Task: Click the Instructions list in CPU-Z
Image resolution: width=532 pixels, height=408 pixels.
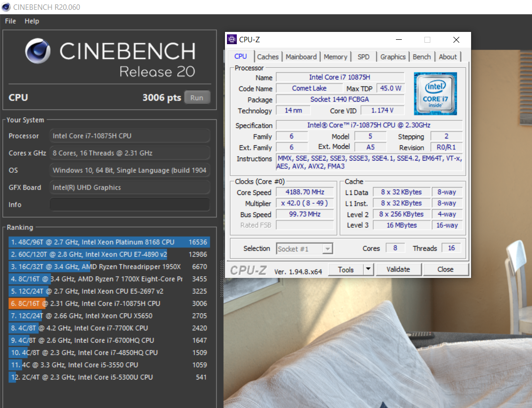Action: pos(369,162)
